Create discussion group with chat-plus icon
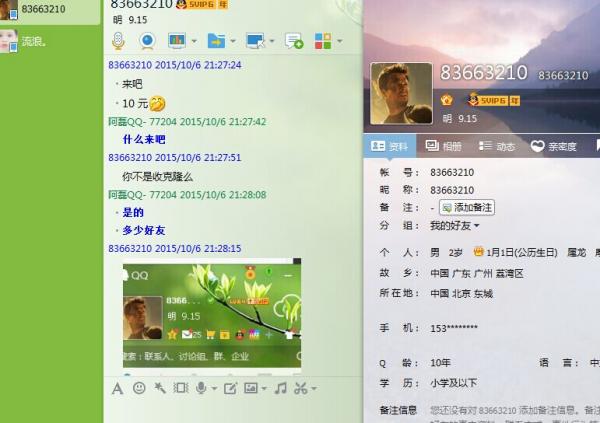 point(294,41)
